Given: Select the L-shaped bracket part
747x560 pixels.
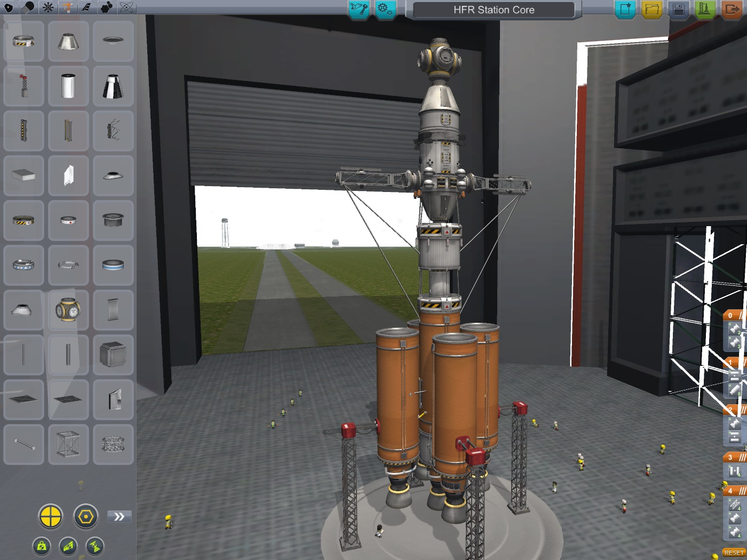Looking at the screenshot, I should click(113, 399).
